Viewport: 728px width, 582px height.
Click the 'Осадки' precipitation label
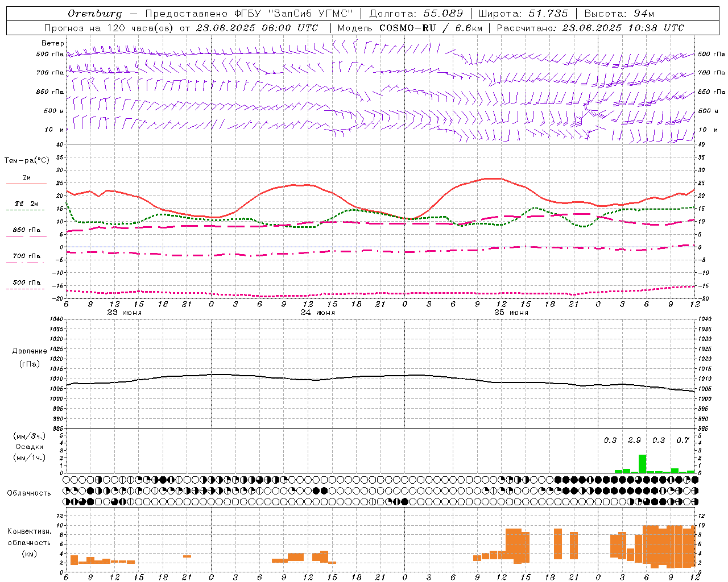point(30,447)
